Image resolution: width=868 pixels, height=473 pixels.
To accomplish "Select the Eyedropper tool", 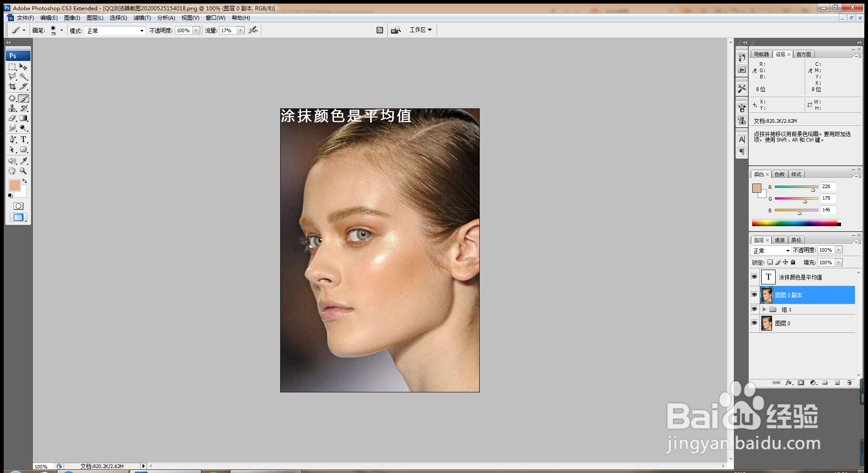I will point(24,161).
